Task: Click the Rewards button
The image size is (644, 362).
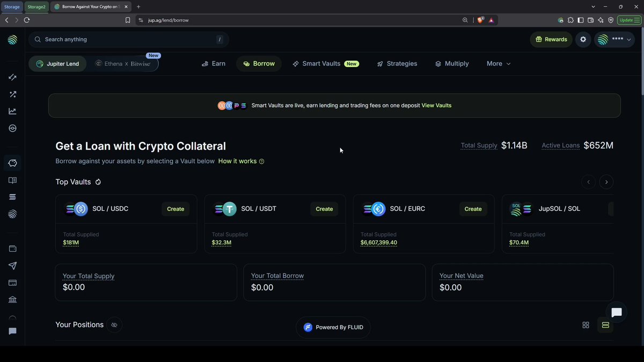Action: [551, 39]
